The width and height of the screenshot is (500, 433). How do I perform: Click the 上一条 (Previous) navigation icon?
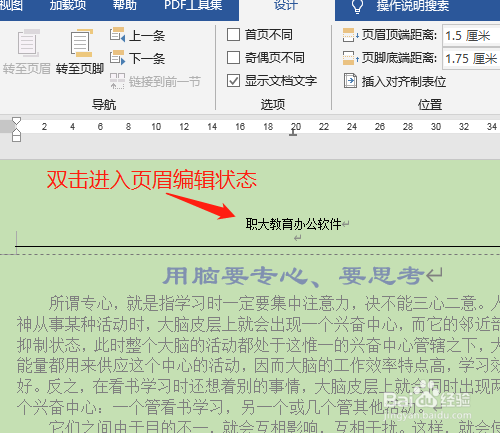pos(117,35)
